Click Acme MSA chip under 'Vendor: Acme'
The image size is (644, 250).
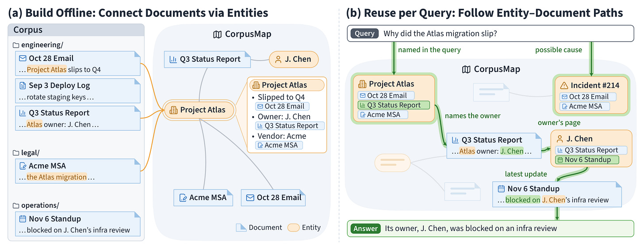point(279,145)
